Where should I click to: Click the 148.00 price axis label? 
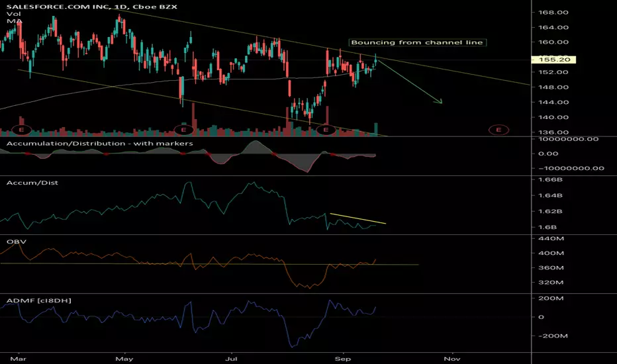pos(553,87)
